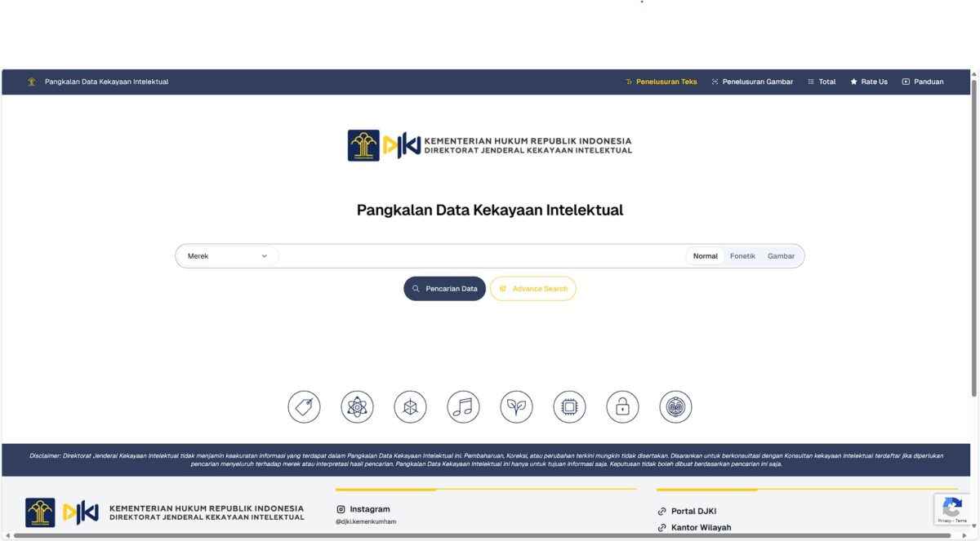This screenshot has height=541, width=980.
Task: Click into the main search text field
Action: [482, 256]
